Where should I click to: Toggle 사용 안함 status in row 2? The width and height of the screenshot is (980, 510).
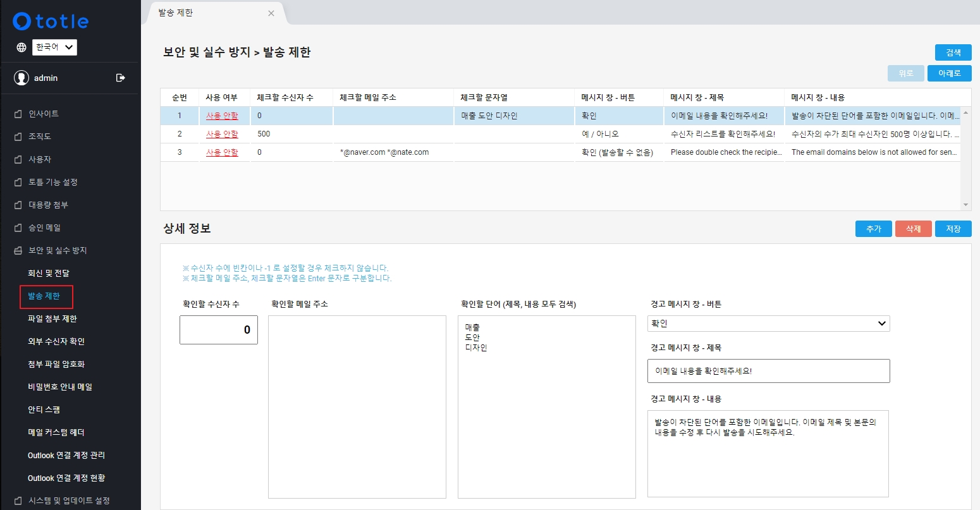tap(222, 134)
